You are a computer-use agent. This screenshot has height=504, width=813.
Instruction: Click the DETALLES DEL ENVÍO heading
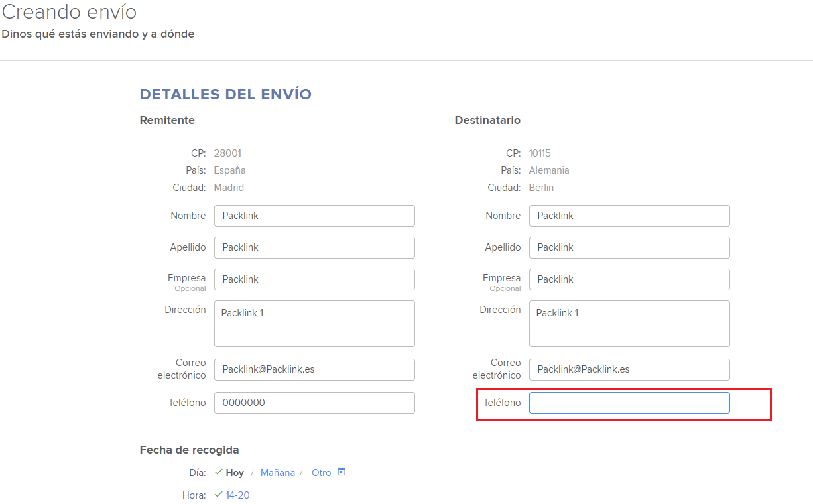click(225, 94)
